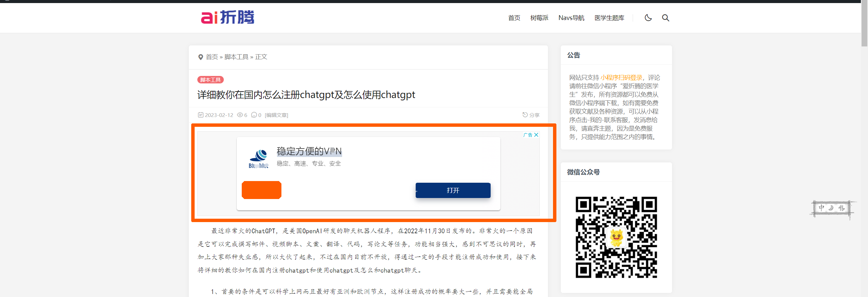Click the location pin breadcrumb icon
This screenshot has width=868, height=297.
[x=200, y=57]
